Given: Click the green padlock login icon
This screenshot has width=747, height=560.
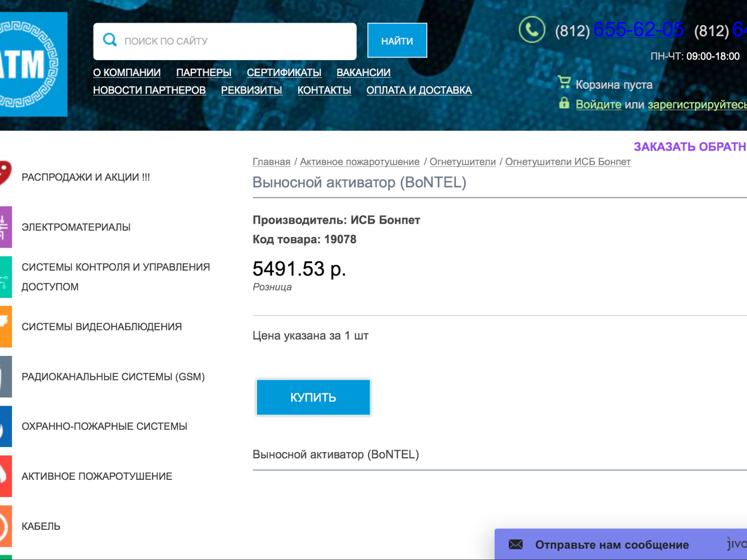Looking at the screenshot, I should point(564,103).
